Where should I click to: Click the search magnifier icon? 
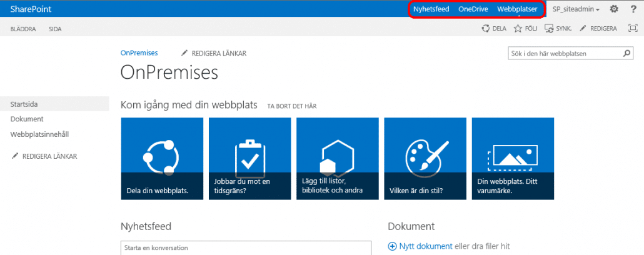coord(626,53)
